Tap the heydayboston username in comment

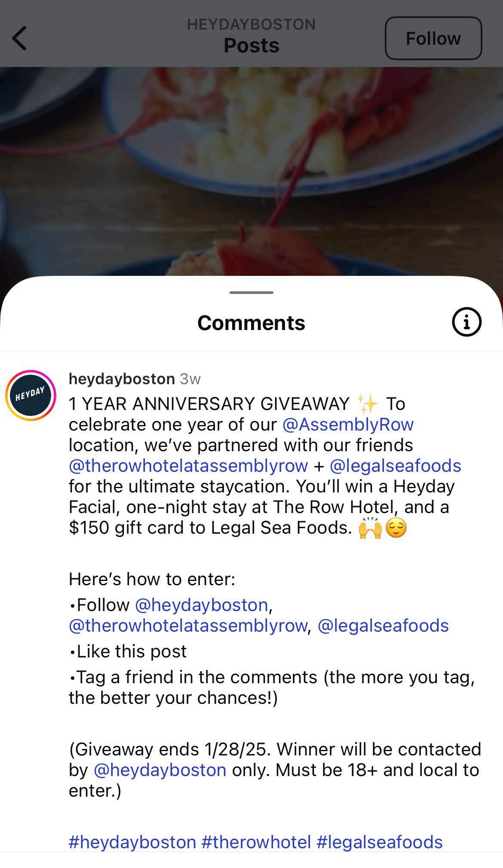tap(122, 379)
